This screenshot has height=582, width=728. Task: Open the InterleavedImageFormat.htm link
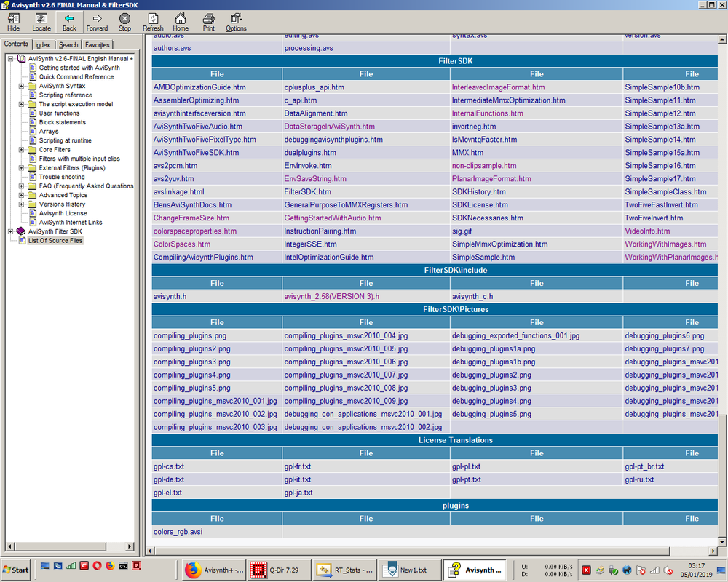499,87
